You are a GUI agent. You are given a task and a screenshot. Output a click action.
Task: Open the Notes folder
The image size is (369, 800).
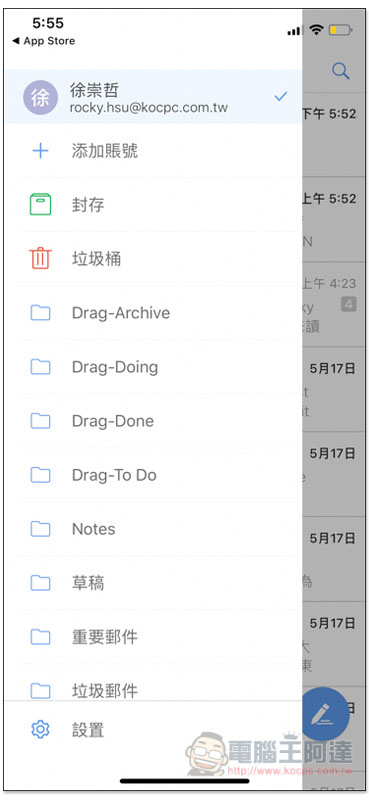[153, 529]
